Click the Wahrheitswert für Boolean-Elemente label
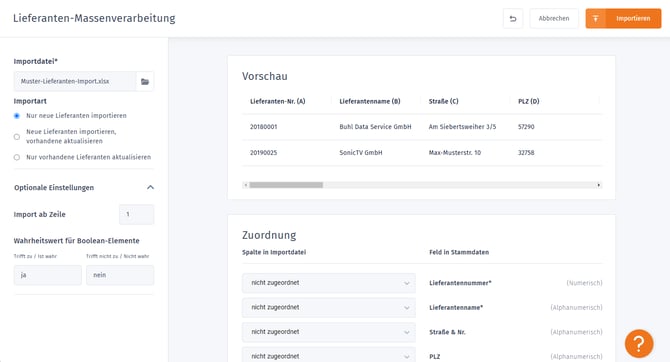This screenshot has width=670, height=362. [x=76, y=241]
